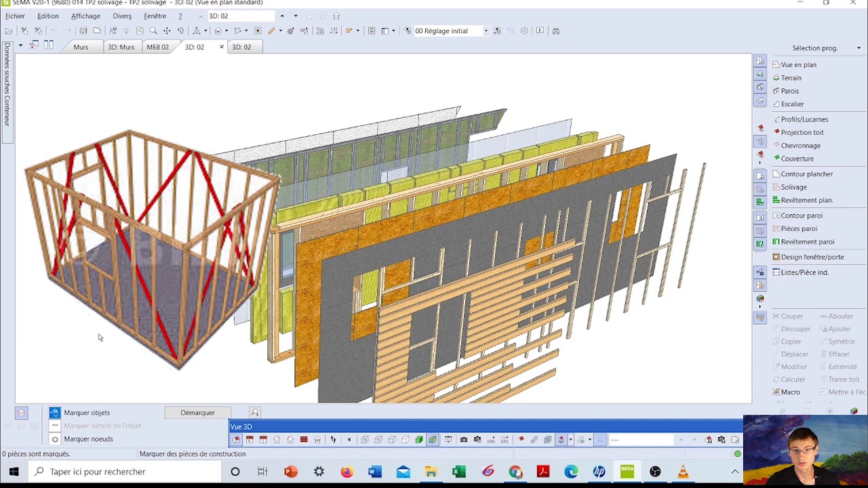Click the red filled rectangle Vue 3D icon
The image size is (868, 488).
304,440
